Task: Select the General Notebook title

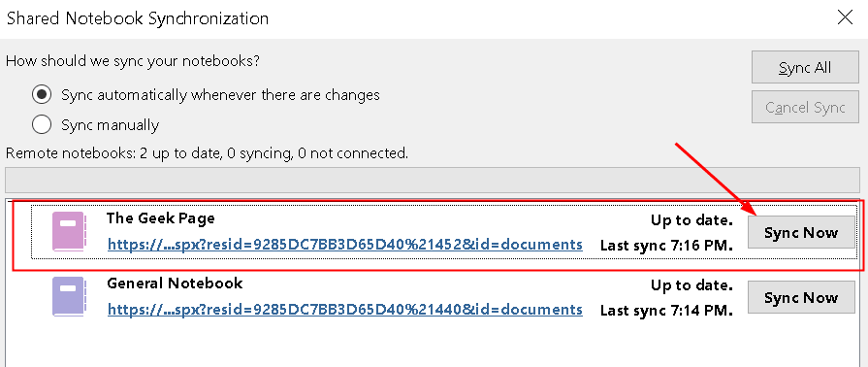Action: 175,284
